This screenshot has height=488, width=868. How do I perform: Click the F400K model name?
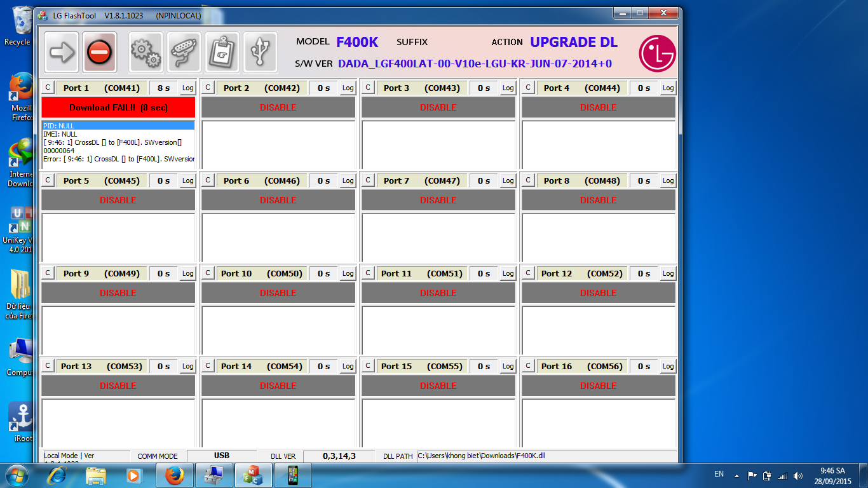[357, 43]
